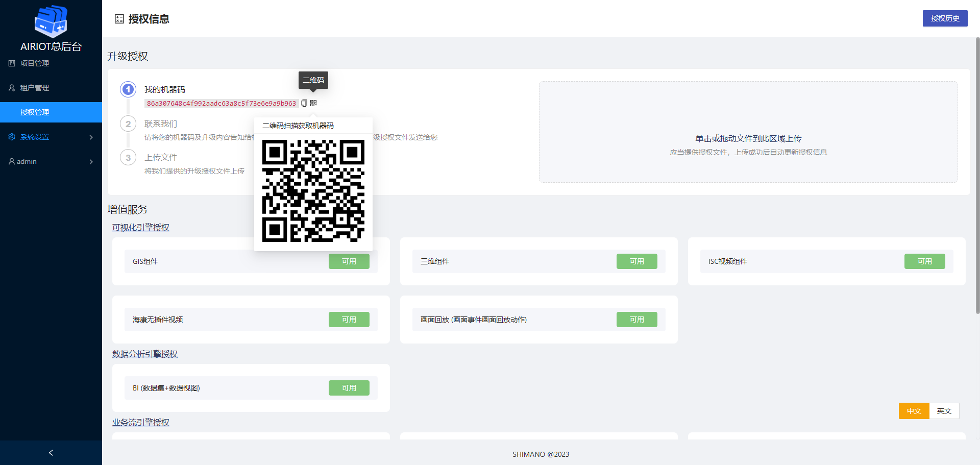Click the 可用 button for ISC视频组件
The height and width of the screenshot is (465, 980).
pyautogui.click(x=925, y=261)
